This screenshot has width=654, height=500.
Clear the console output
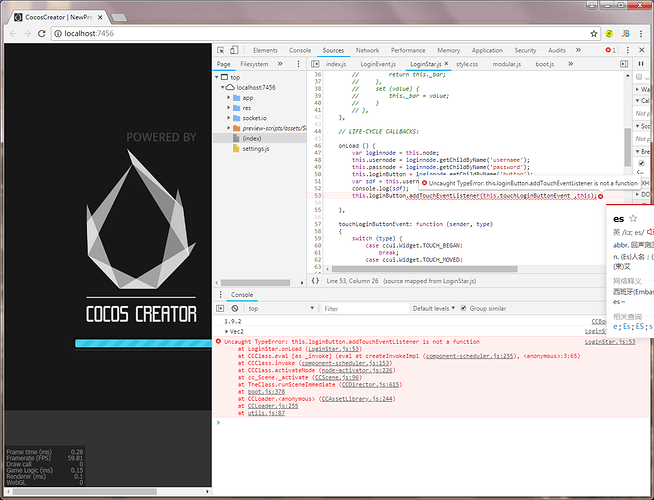[235, 308]
